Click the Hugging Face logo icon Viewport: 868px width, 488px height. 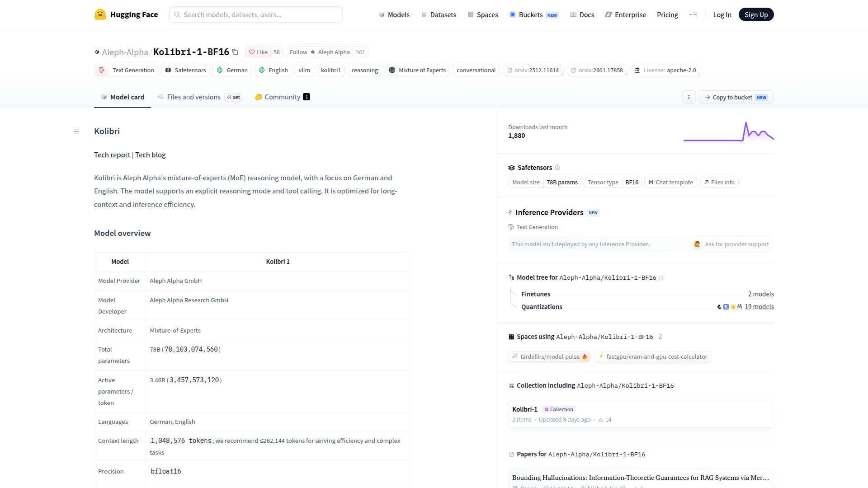[x=100, y=14]
